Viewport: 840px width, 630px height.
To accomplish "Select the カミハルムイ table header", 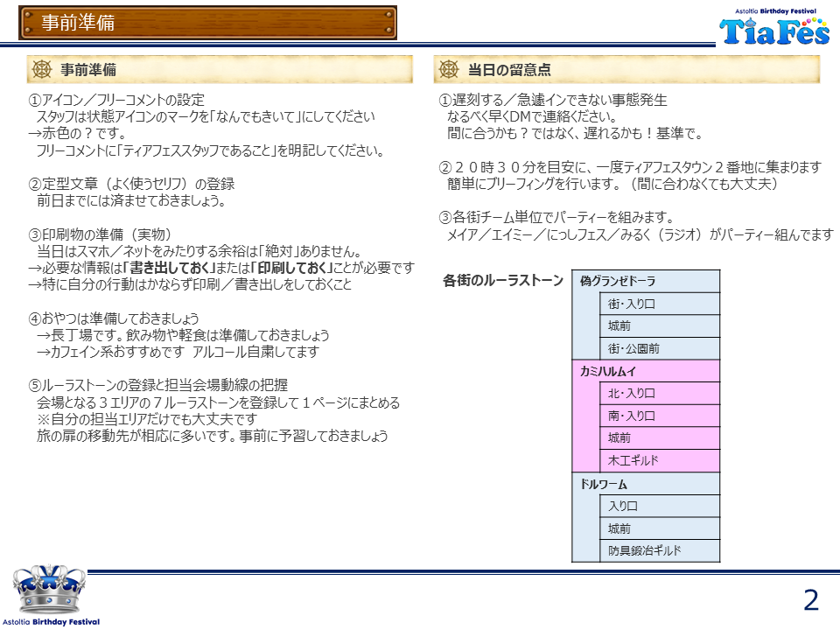I will pos(646,371).
